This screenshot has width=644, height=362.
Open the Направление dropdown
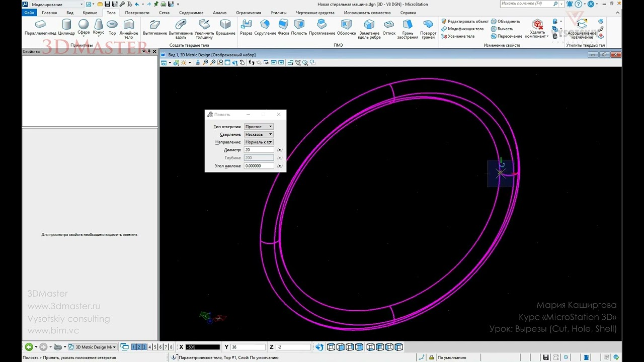click(x=259, y=142)
